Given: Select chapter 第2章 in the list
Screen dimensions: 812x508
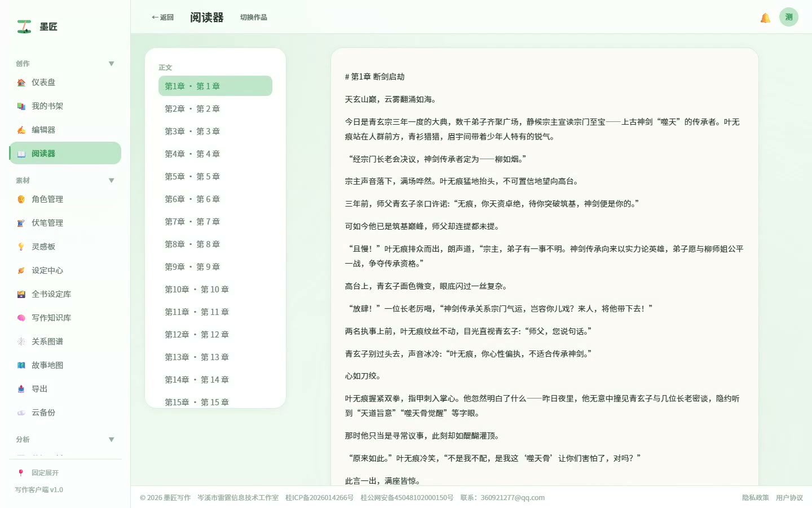Looking at the screenshot, I should [215, 108].
